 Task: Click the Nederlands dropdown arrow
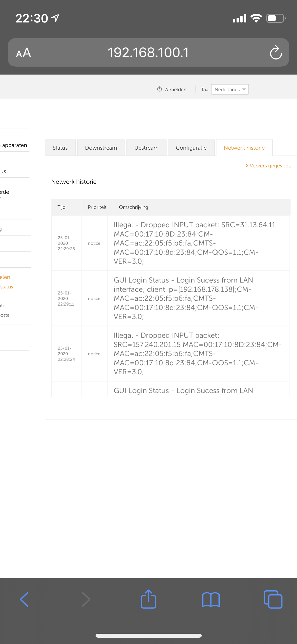244,89
